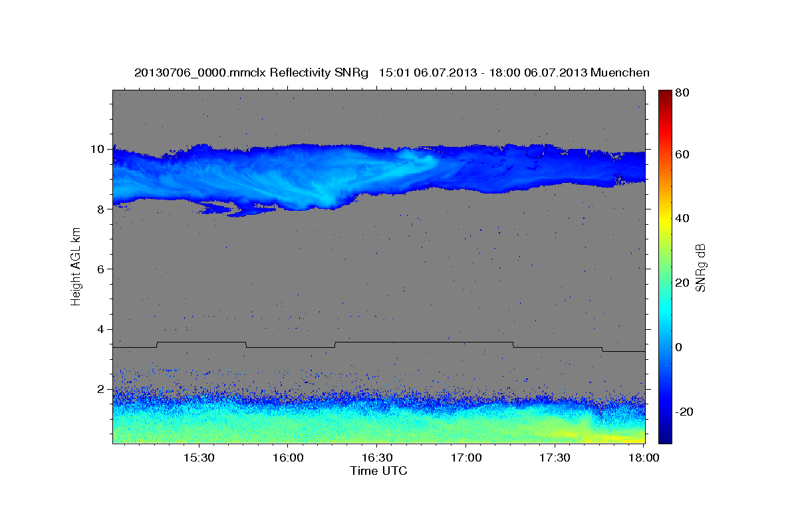
Task: Click the height tick label 8
Action: 102,209
